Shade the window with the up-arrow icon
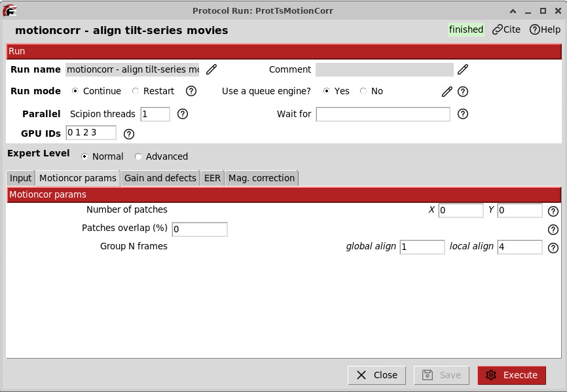 [513, 11]
